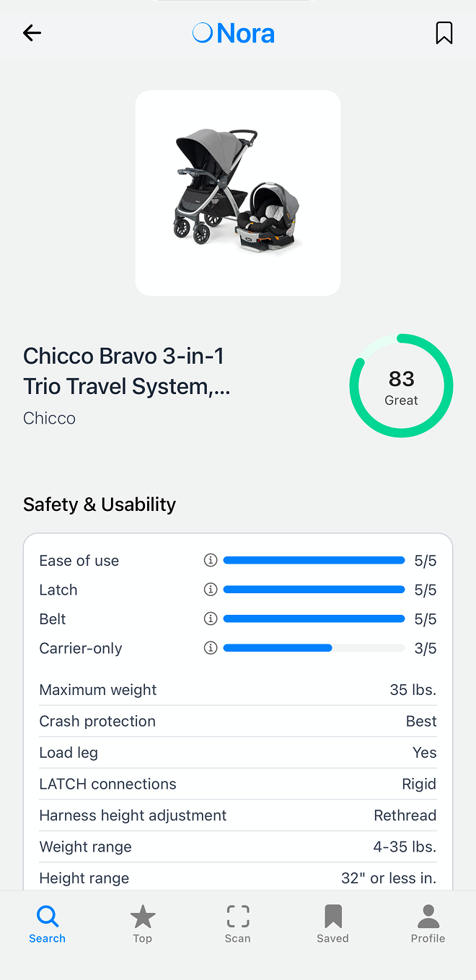Select the Chicco brand name link
Viewport: 476px width, 980px height.
coord(49,418)
